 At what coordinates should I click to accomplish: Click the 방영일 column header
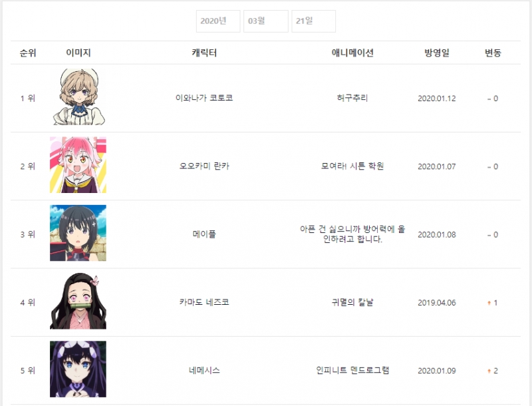[x=437, y=53]
